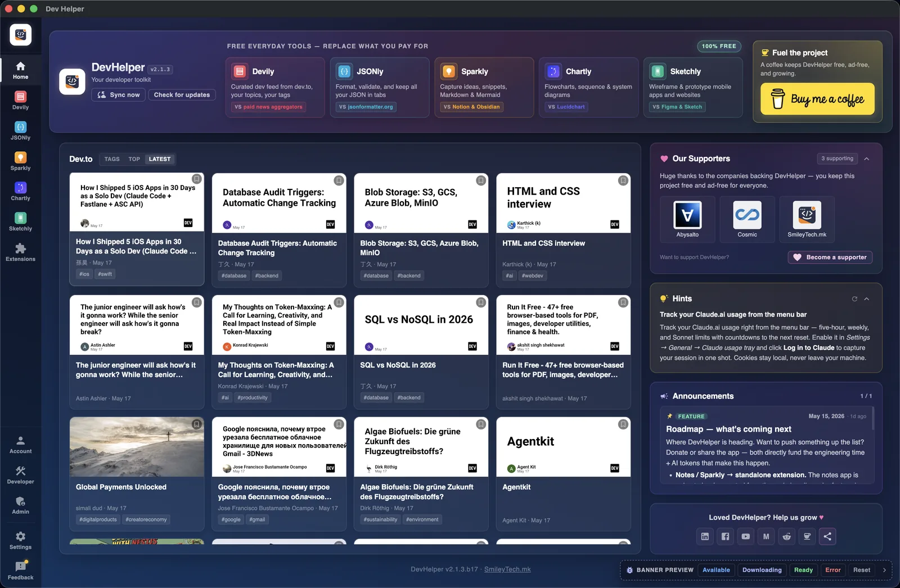Open the JSONly tool card
Image resolution: width=900 pixels, height=588 pixels.
(380, 87)
